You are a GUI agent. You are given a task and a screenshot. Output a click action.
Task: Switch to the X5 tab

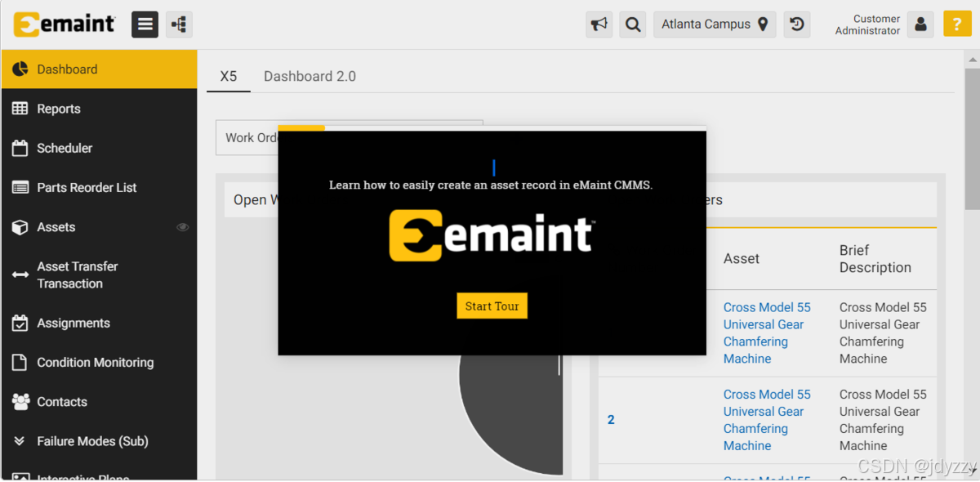(x=229, y=76)
